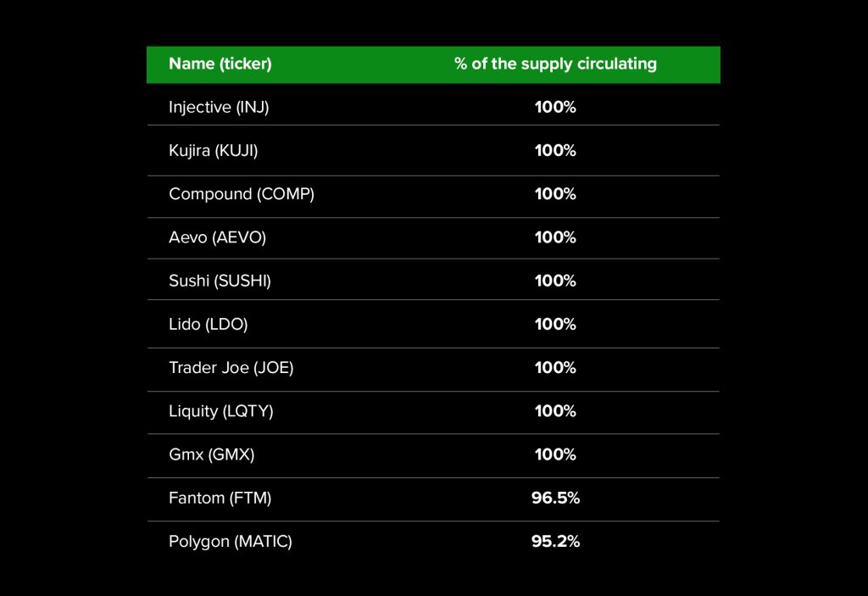868x596 pixels.
Task: Click Lido's 100% circulating value
Action: coord(555,324)
